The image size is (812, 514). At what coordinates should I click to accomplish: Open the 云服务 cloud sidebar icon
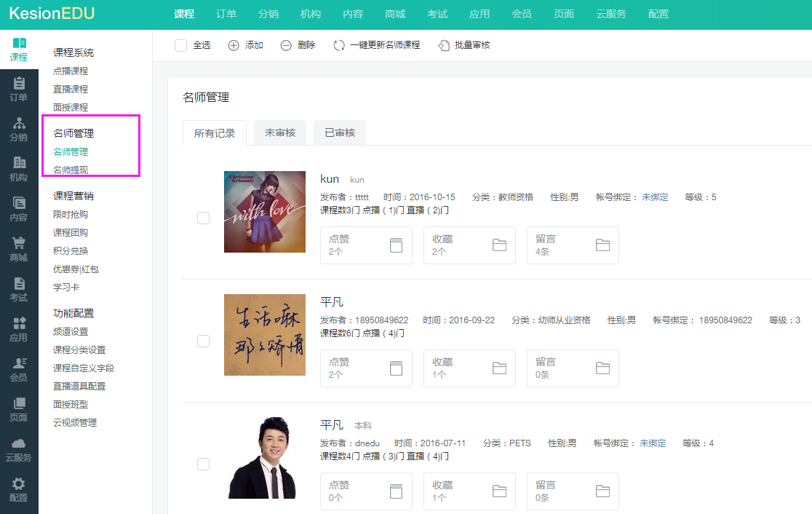point(19,449)
